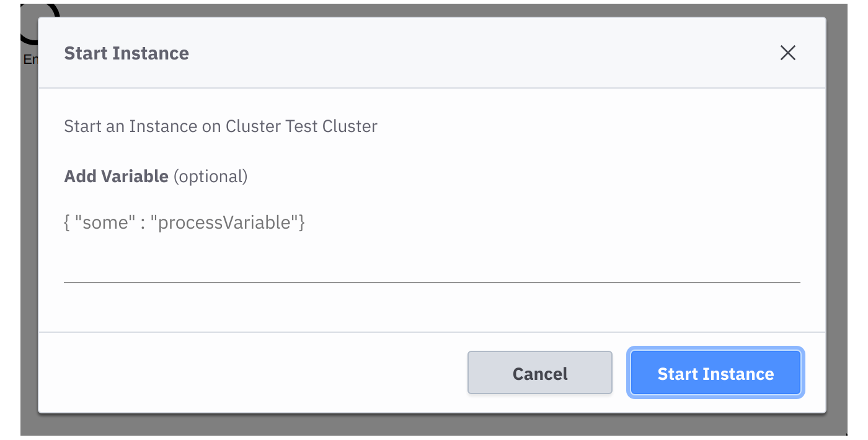Click the "some" key in the placeholder text
Screen dimensions: 868x440
click(x=105, y=222)
